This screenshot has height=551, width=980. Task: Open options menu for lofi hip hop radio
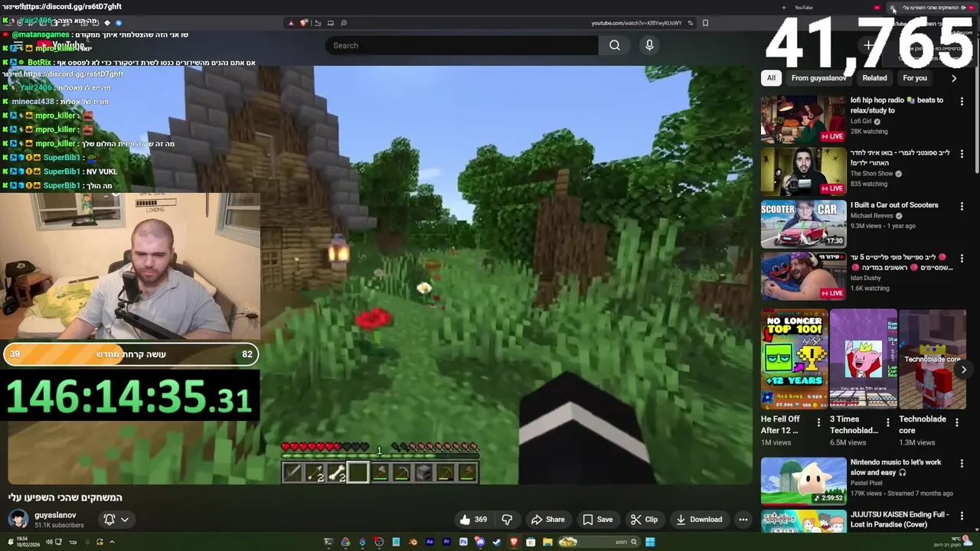tap(962, 101)
